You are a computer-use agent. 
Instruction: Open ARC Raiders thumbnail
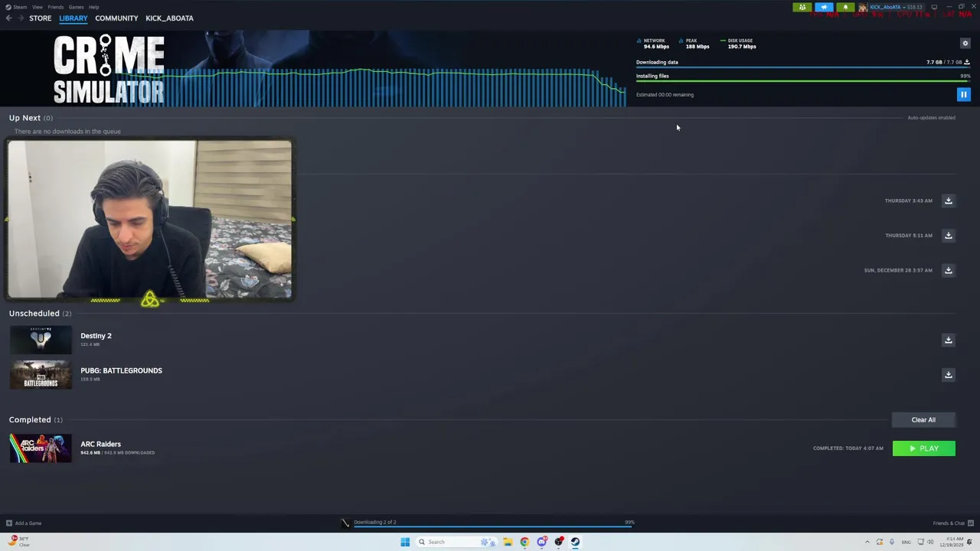click(x=41, y=448)
